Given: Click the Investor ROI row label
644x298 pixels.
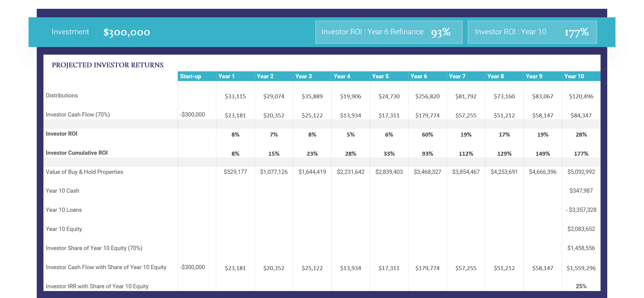Looking at the screenshot, I should [61, 134].
